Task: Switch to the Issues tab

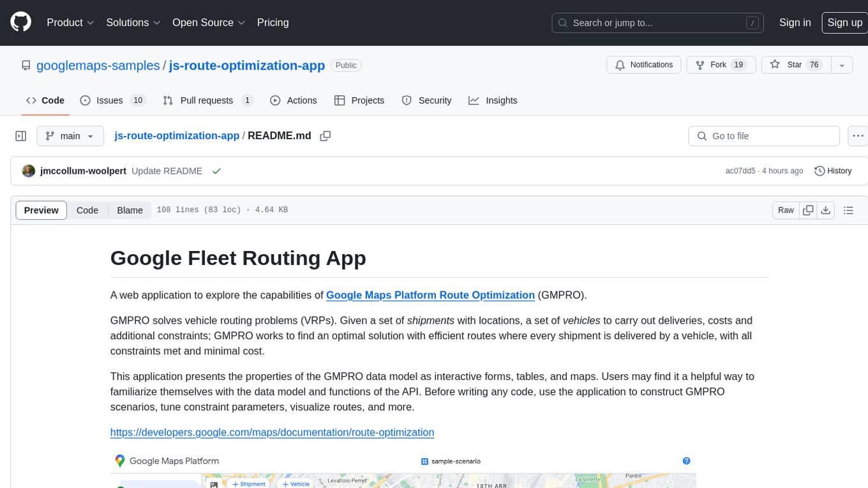Action: click(113, 100)
